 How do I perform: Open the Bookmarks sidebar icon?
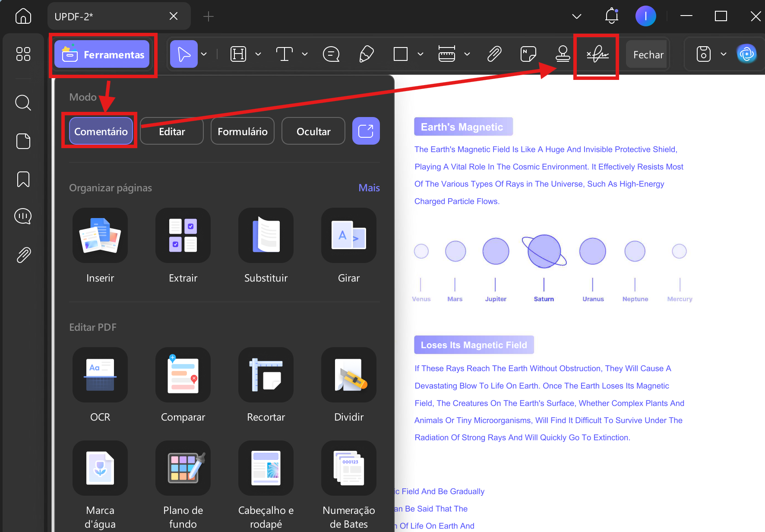pyautogui.click(x=23, y=179)
